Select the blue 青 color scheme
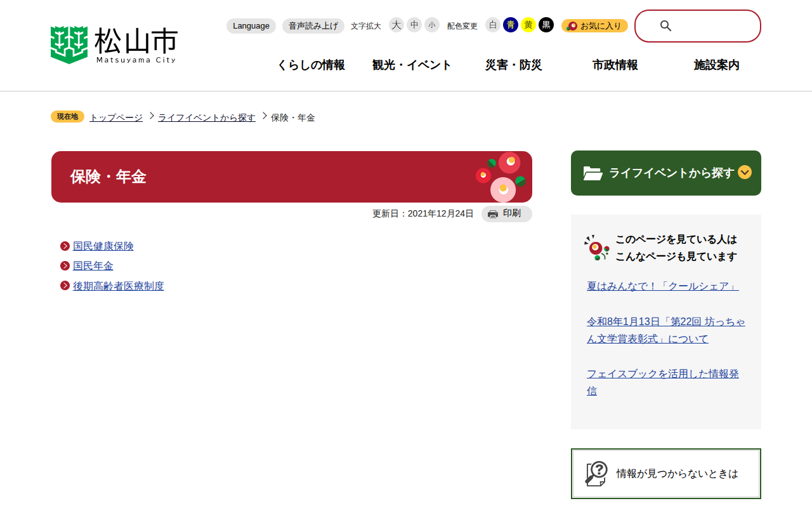 point(511,25)
